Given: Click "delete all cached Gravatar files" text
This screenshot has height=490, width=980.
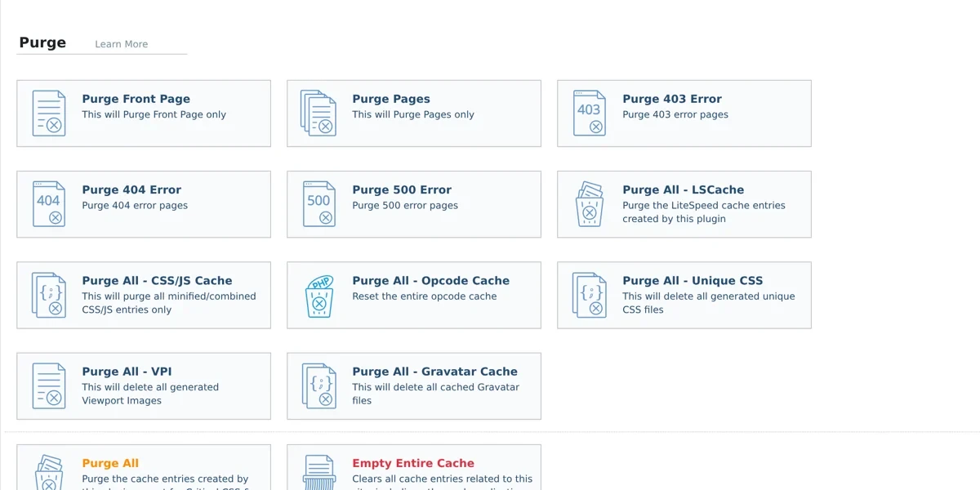Looking at the screenshot, I should pos(436,394).
